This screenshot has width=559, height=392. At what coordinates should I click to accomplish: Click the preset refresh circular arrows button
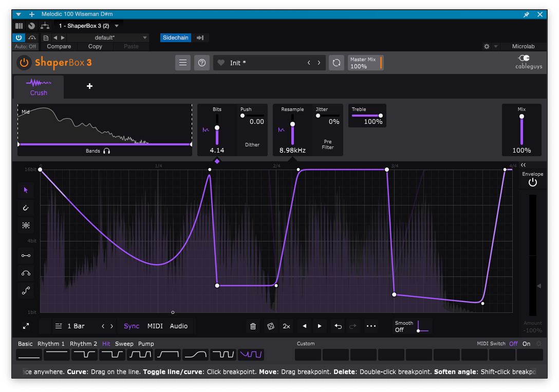336,63
